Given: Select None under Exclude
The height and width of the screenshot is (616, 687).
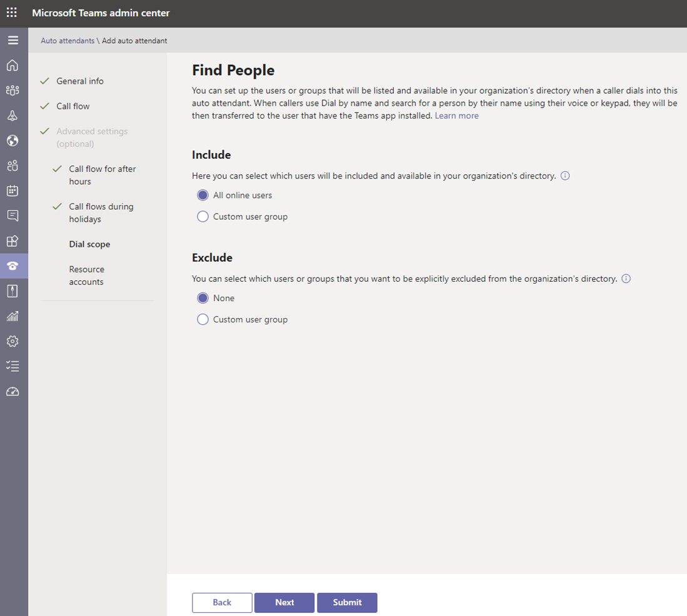Looking at the screenshot, I should [203, 299].
